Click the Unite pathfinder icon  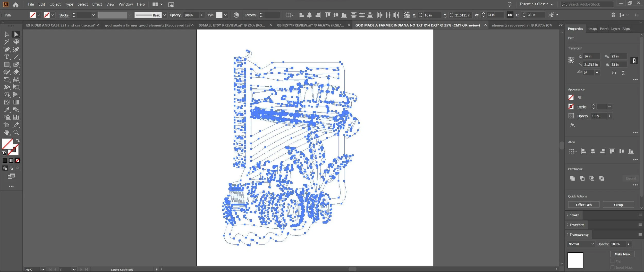pos(572,178)
